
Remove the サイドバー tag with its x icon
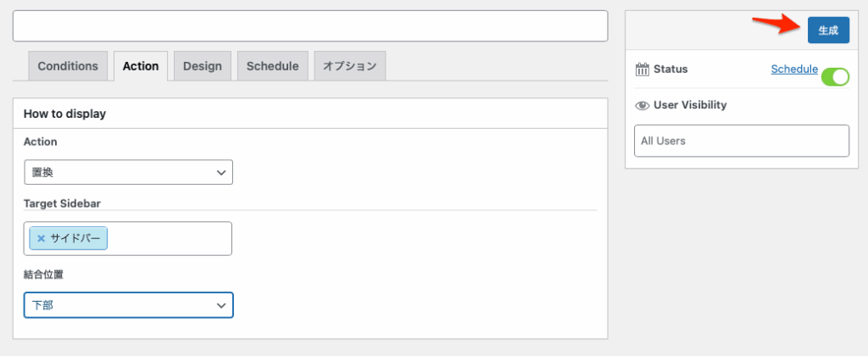(x=41, y=239)
